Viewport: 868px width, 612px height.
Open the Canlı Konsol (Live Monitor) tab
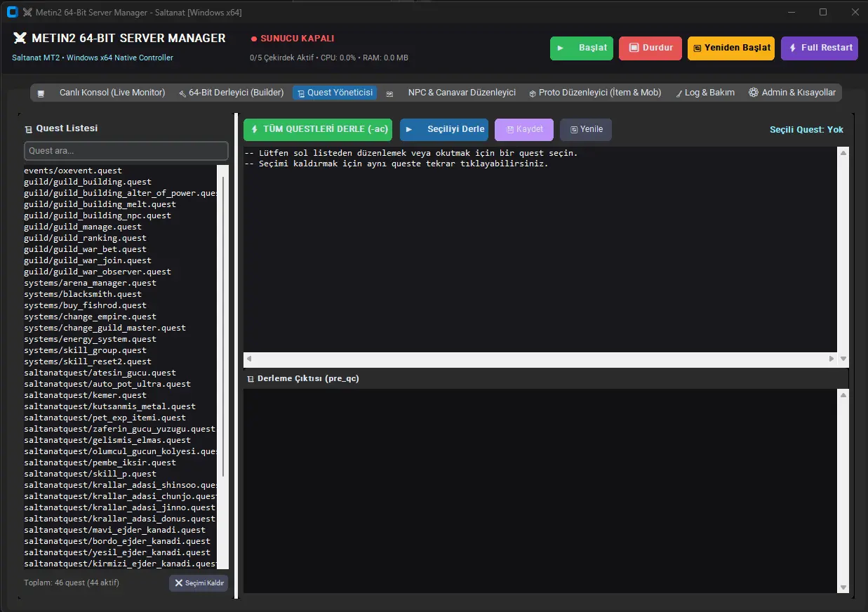102,93
